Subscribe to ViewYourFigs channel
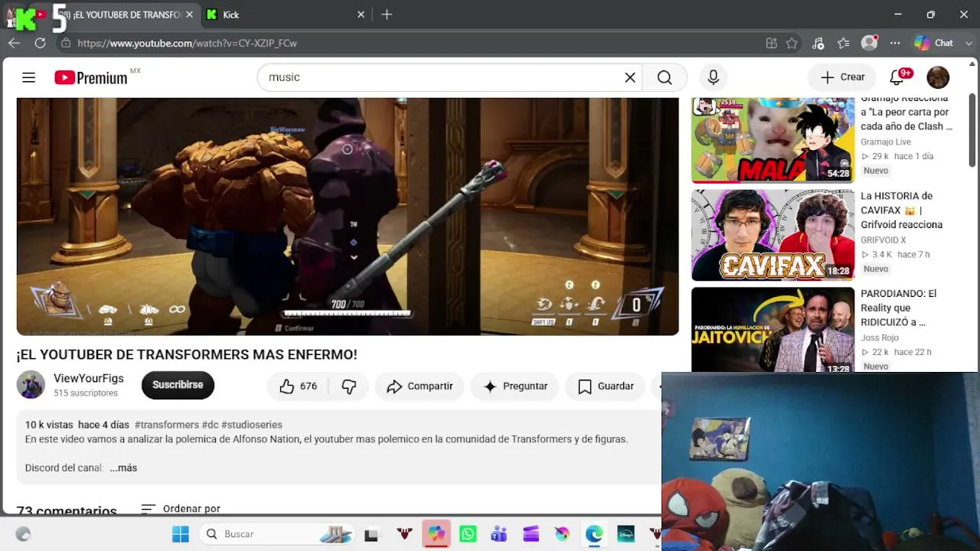Viewport: 980px width, 551px height. 178,385
